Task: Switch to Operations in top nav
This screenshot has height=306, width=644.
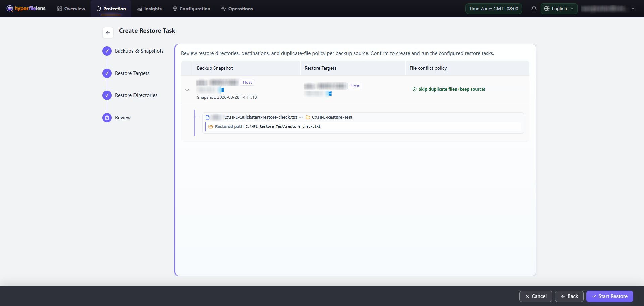Action: (x=237, y=9)
